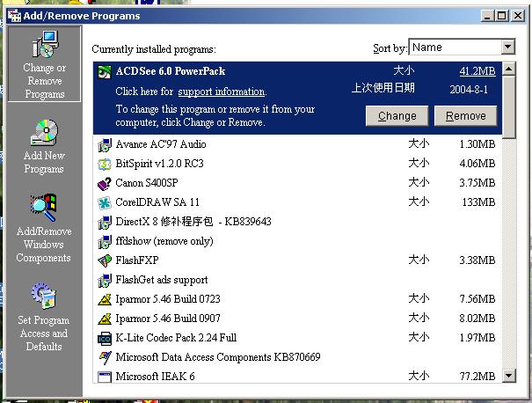The height and width of the screenshot is (403, 532).
Task: Click the ACDSee 6.0 PowerPack title text
Action: [x=171, y=71]
